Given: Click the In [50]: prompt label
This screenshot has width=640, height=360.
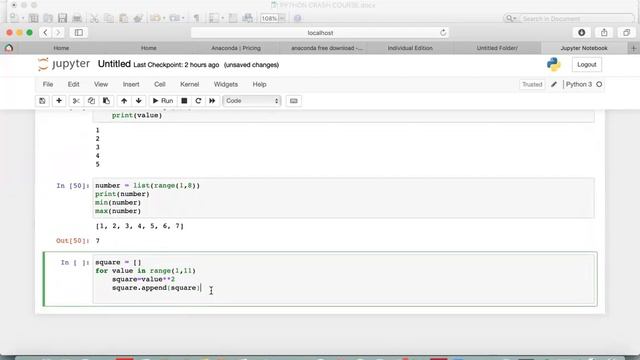Looking at the screenshot, I should [x=73, y=186].
